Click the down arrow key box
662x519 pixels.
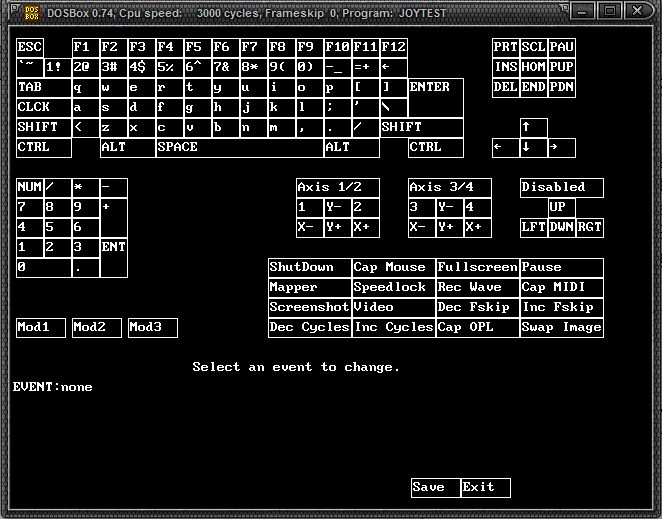coord(534,147)
